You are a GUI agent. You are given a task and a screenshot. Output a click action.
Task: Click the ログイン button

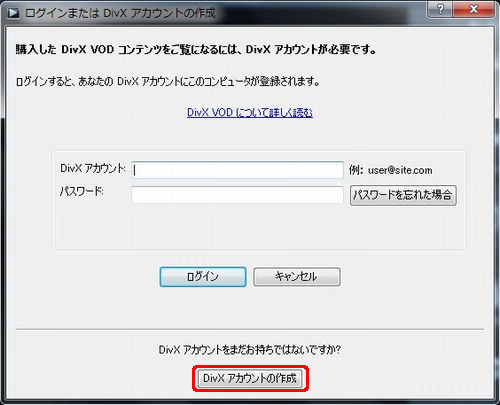203,277
